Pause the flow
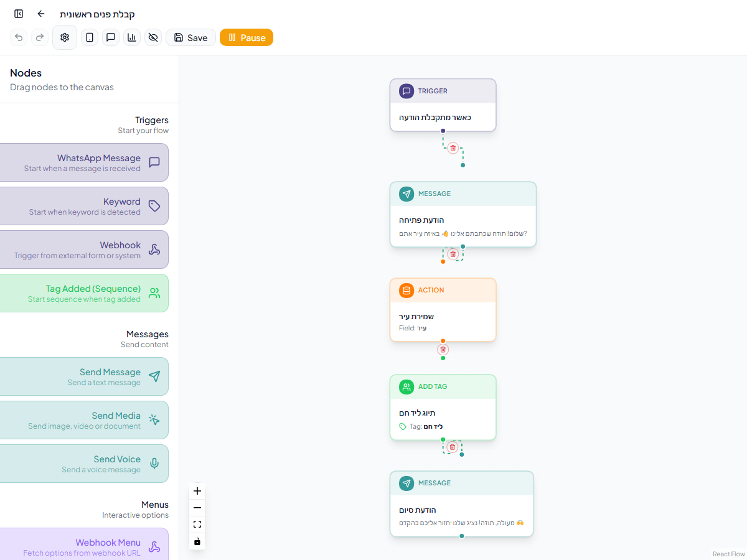 (247, 37)
